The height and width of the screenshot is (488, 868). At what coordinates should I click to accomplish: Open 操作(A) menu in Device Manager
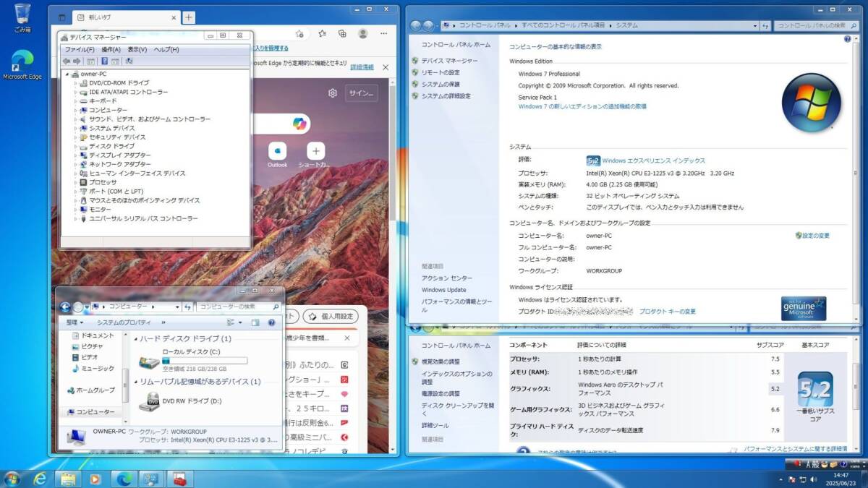111,50
